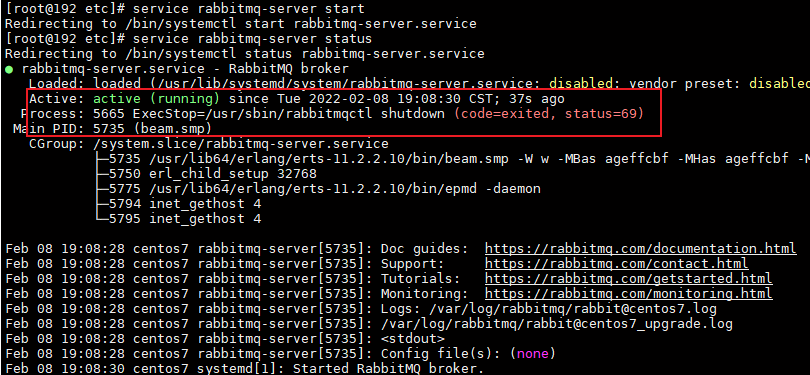Click the green status dot before rabbitmq-server.service
810x375 pixels.
tap(9, 70)
